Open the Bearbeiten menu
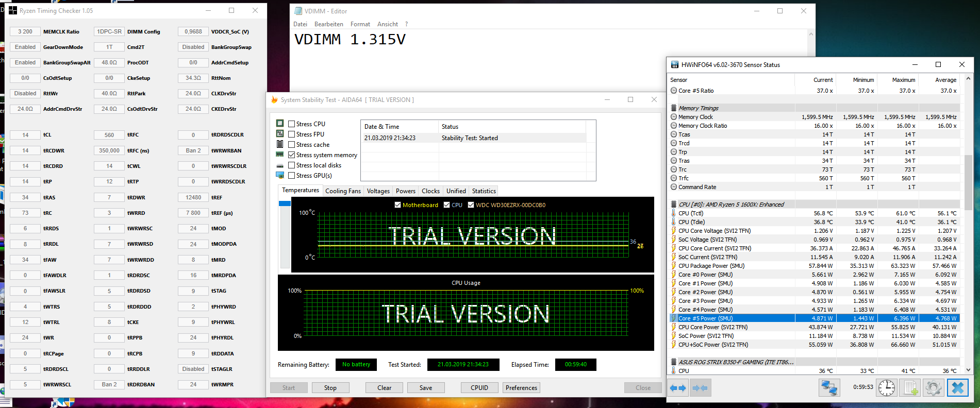980x408 pixels. coord(329,24)
